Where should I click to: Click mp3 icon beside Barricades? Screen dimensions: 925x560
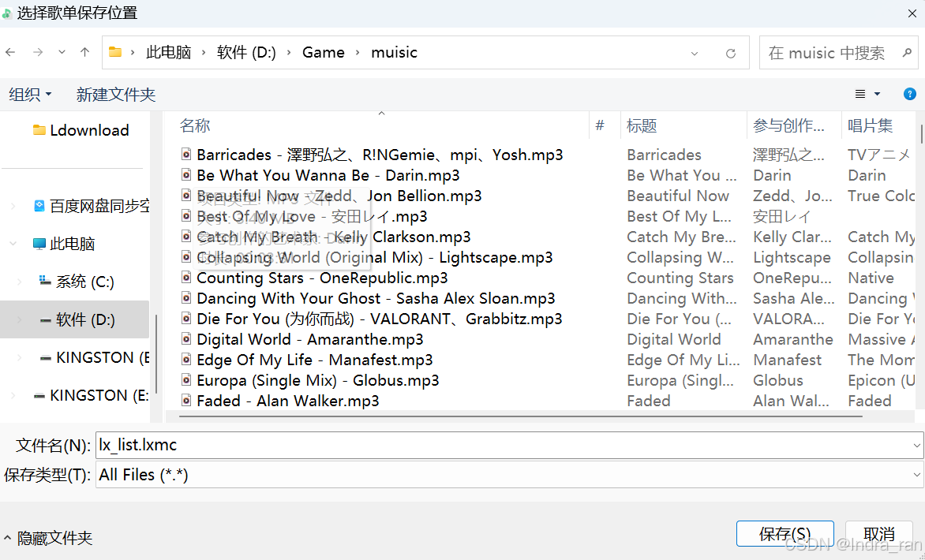185,155
